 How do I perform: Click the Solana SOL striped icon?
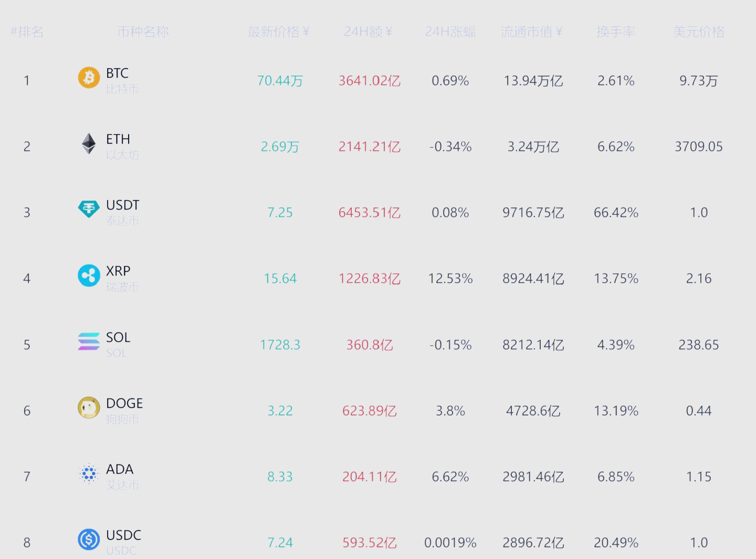[x=89, y=341]
